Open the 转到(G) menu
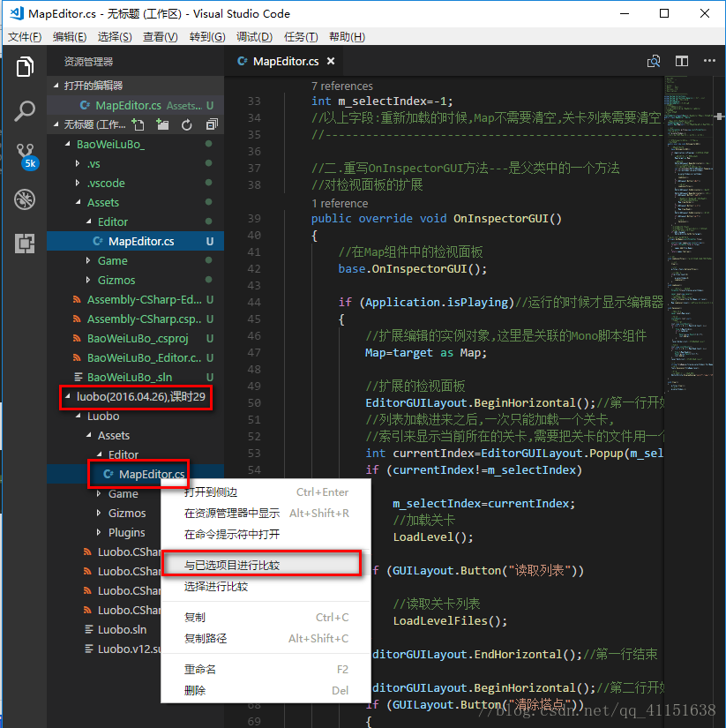Screen dimensions: 726x728 pos(207,37)
